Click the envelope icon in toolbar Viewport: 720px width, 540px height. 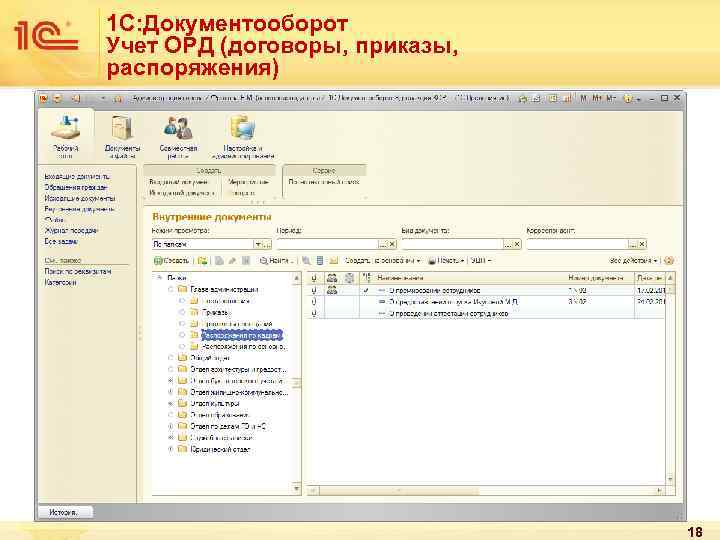(x=334, y=261)
